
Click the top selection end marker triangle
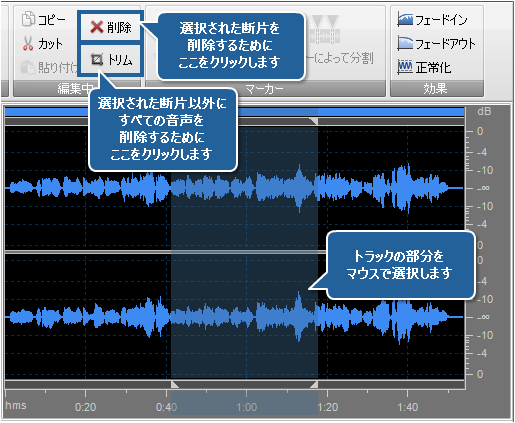314,121
